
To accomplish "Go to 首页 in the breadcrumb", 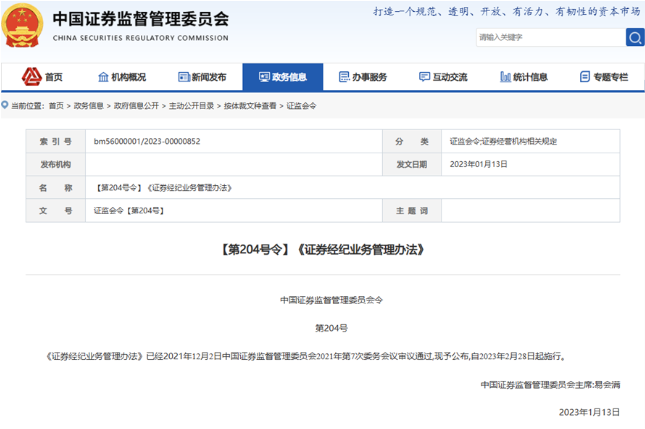I will [56, 106].
